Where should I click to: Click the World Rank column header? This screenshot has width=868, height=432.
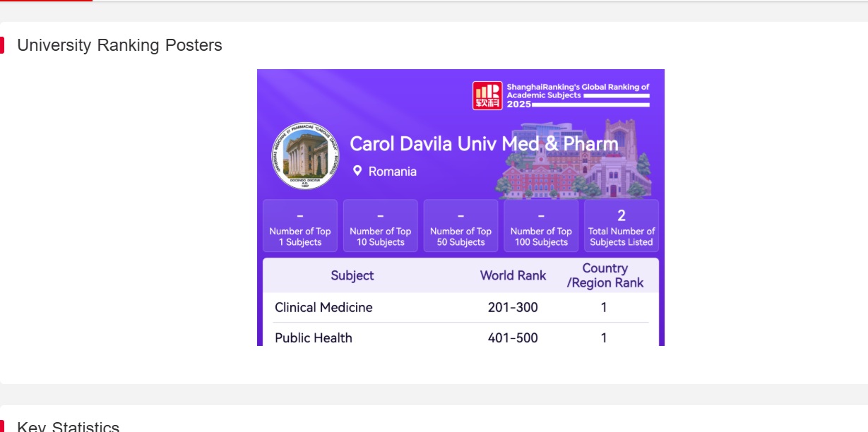pyautogui.click(x=513, y=275)
